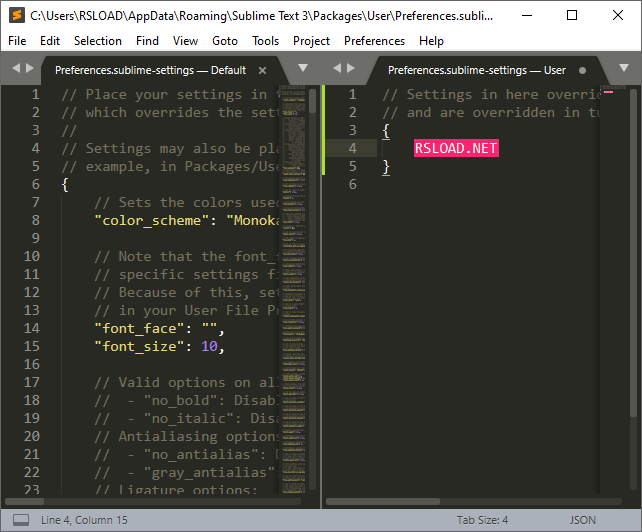
Task: Click "no_italic" comment on line 19
Action: coord(189,419)
